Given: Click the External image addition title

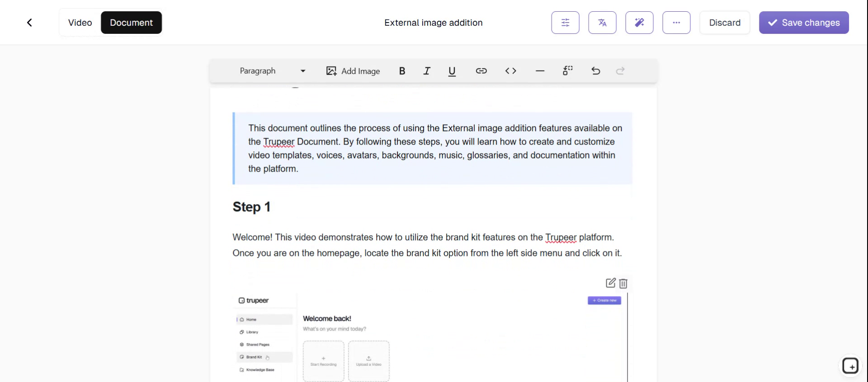Looking at the screenshot, I should 433,23.
